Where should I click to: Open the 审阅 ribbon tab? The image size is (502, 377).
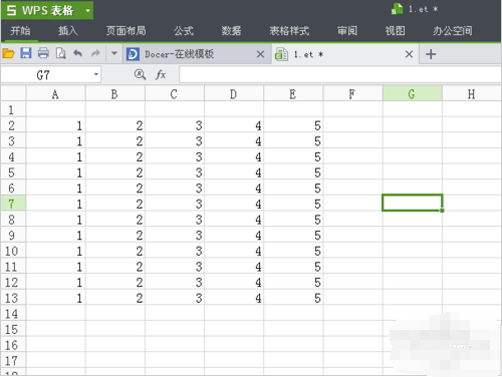click(347, 31)
